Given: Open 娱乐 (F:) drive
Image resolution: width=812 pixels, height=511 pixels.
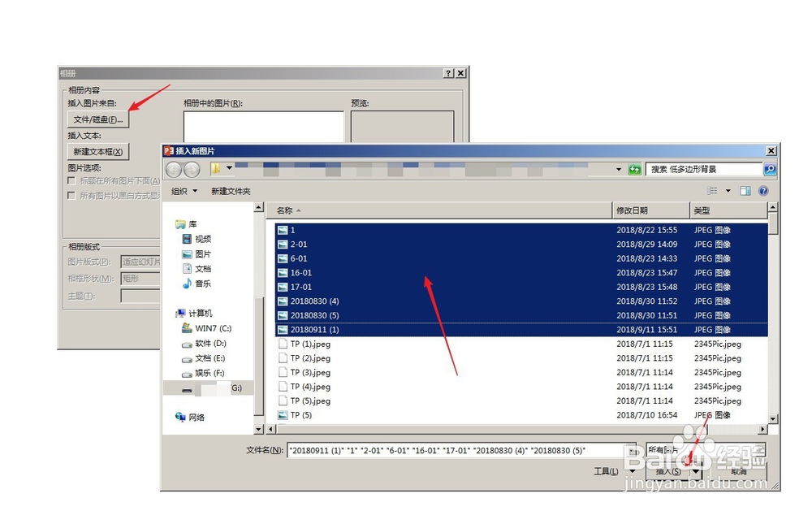Looking at the screenshot, I should (x=203, y=373).
